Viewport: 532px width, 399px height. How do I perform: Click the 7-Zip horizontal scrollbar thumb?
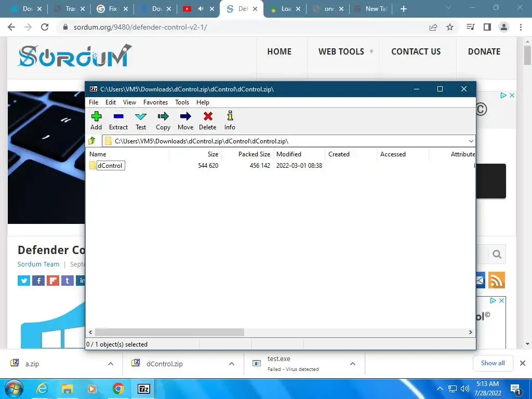coord(169,332)
